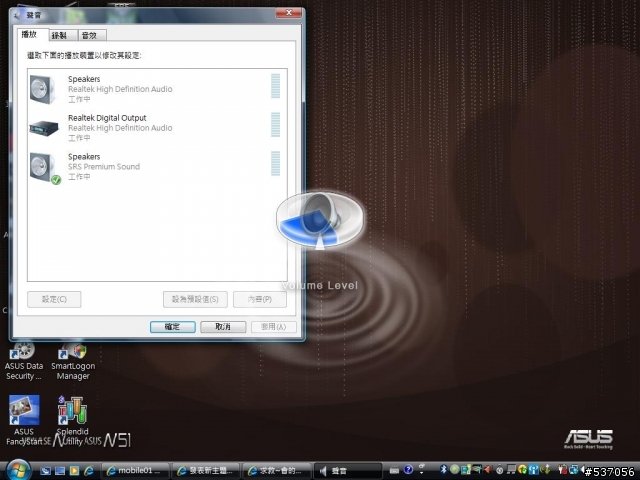The height and width of the screenshot is (480, 640).
Task: Click the network computers tray icon
Action: click(573, 469)
